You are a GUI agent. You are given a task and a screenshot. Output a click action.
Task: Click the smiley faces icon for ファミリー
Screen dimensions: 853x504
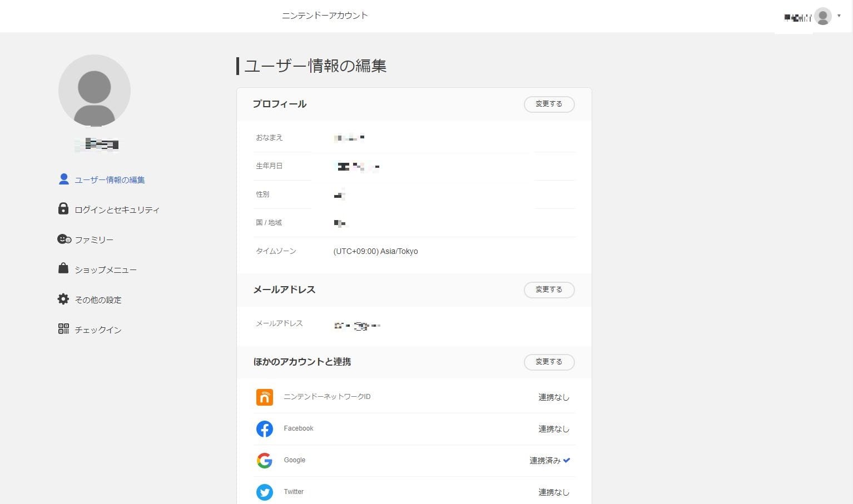coord(63,238)
